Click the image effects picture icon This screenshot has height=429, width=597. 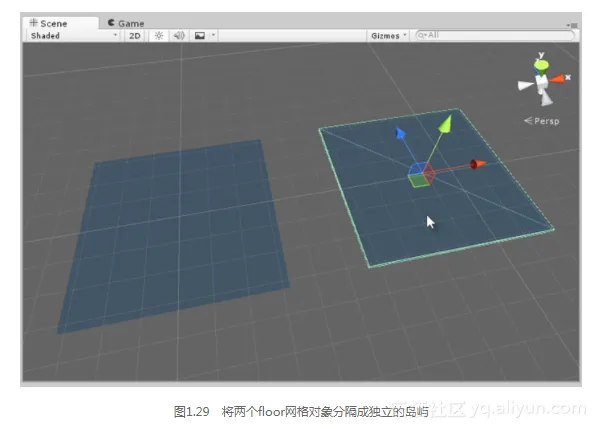pos(200,36)
